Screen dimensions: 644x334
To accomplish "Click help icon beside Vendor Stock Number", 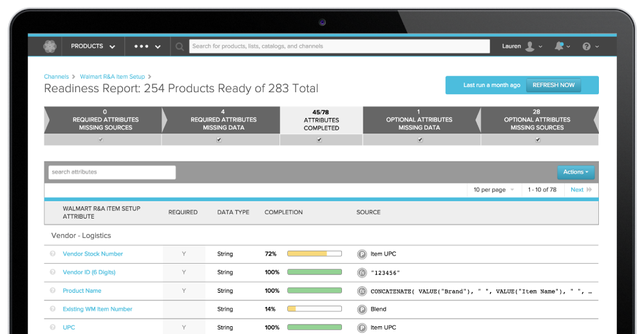I will [x=53, y=254].
